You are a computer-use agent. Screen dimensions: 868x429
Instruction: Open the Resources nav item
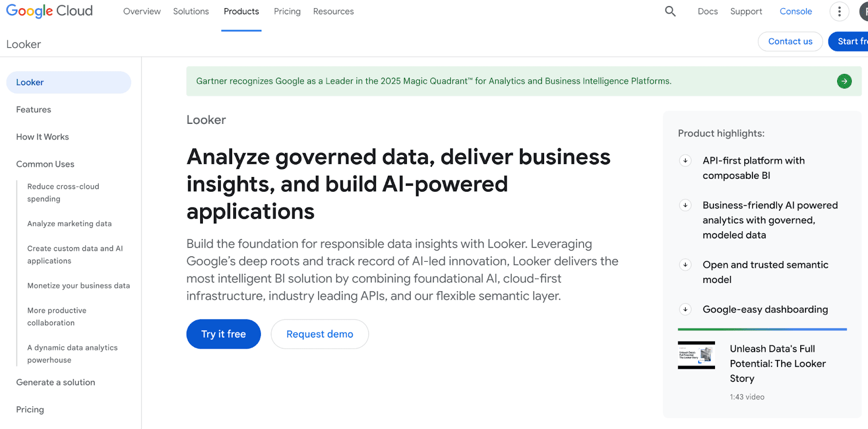333,11
